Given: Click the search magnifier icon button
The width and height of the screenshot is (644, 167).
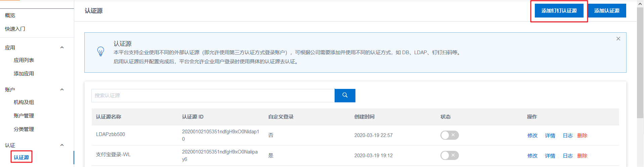Looking at the screenshot, I should pyautogui.click(x=345, y=95).
